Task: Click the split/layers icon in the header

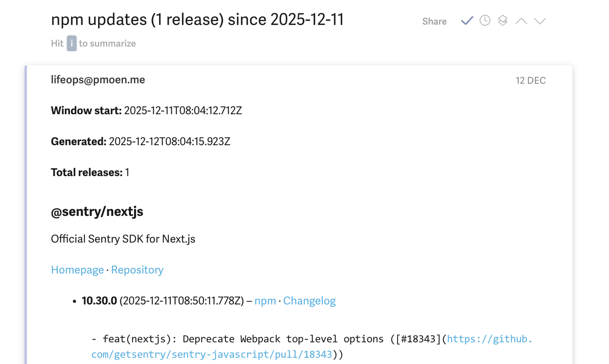Action: point(503,20)
